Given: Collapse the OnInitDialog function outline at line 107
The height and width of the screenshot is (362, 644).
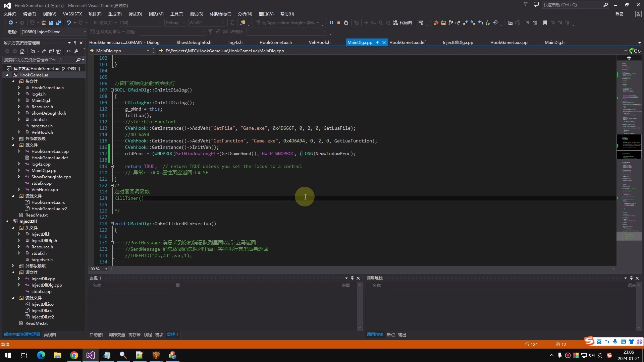Looking at the screenshot, I should (x=112, y=90).
